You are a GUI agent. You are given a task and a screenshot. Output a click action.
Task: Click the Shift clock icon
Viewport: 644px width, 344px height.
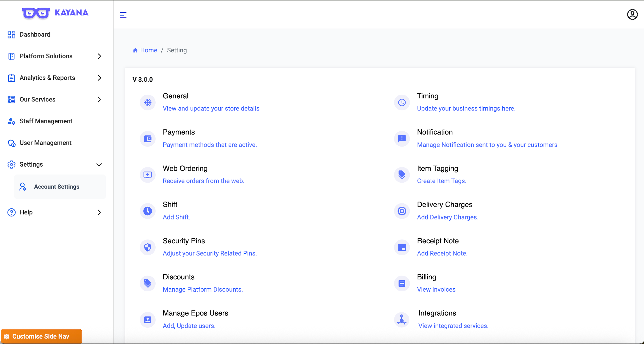[148, 211]
